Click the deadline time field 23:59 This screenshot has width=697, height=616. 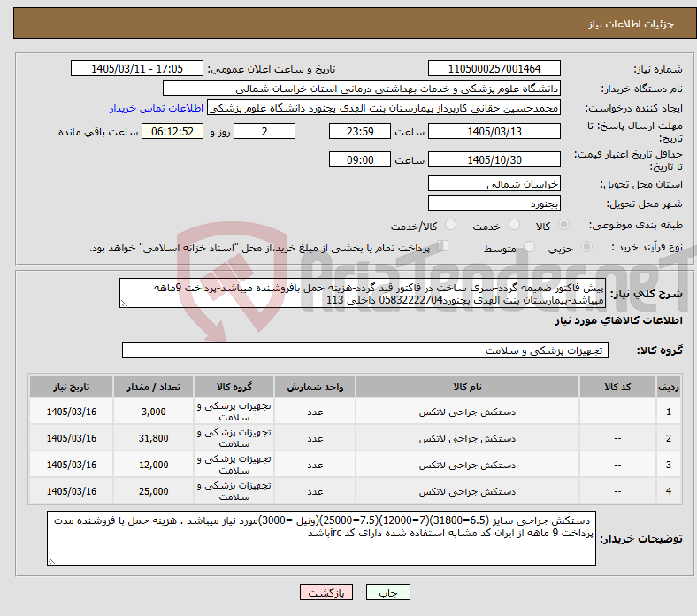[x=360, y=131]
